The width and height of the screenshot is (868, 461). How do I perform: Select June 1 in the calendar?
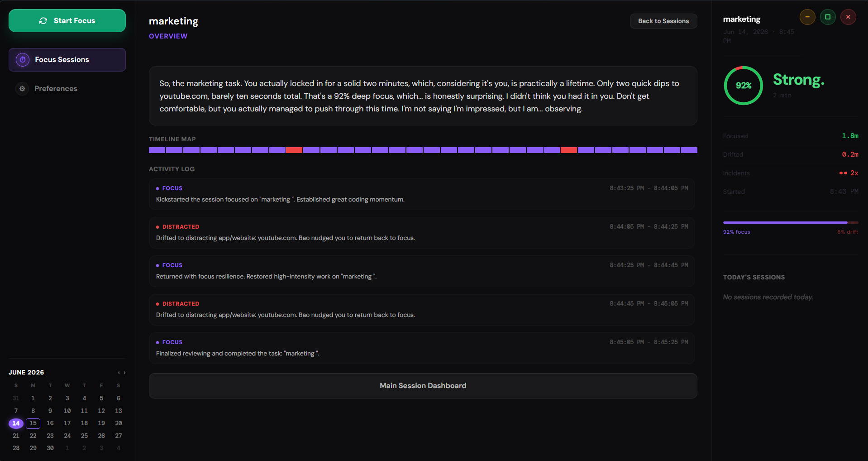point(33,399)
